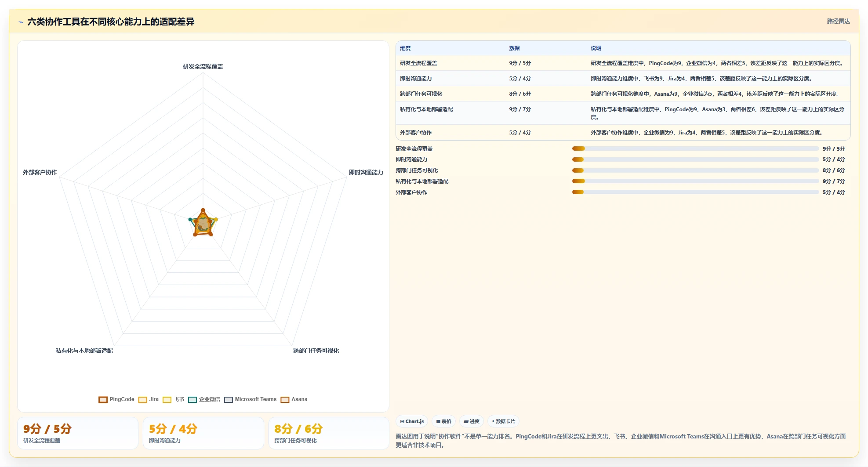Click the header icon beside the title
The image size is (868, 467).
[x=21, y=22]
